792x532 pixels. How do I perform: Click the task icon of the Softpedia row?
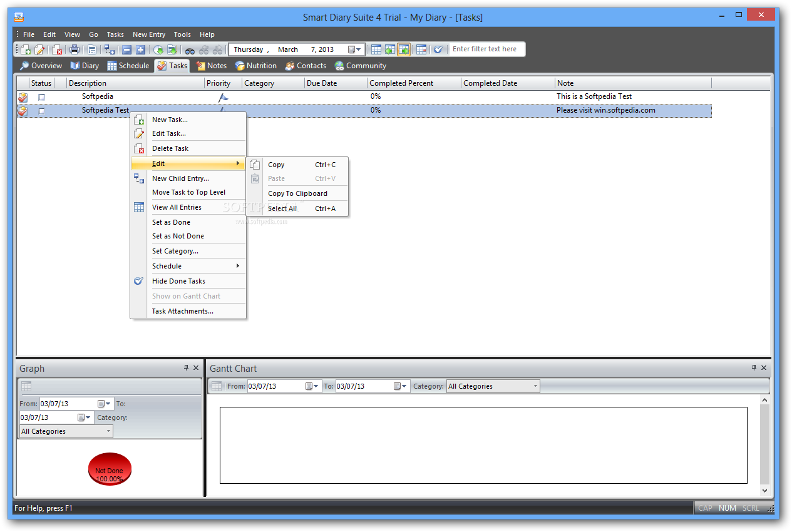pos(23,97)
